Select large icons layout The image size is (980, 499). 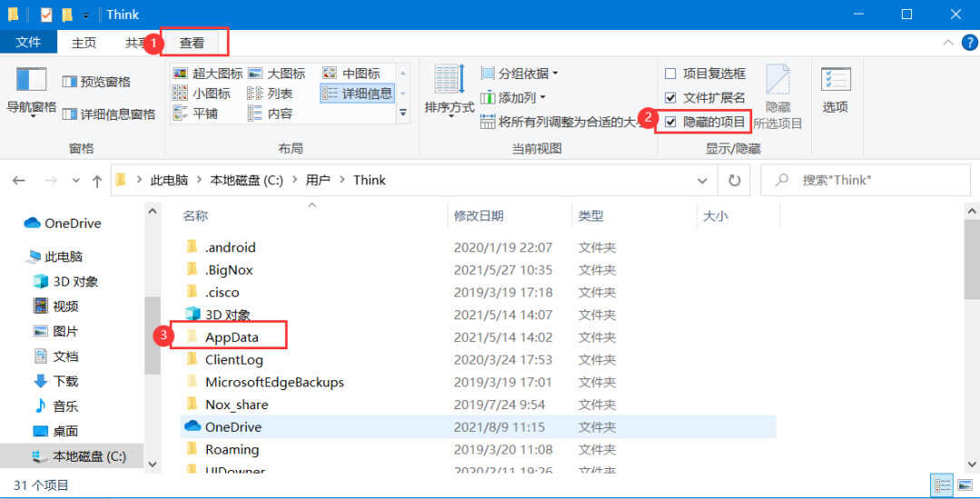[277, 73]
